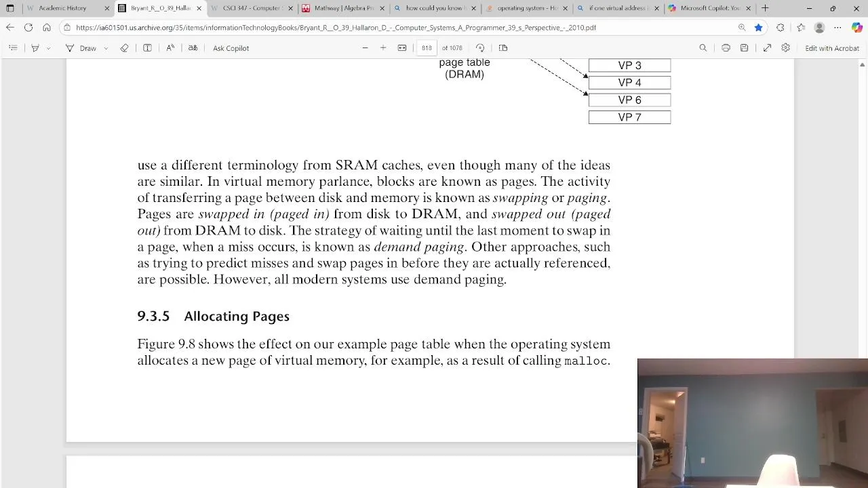Click the VP 7 box in diagram
Image resolution: width=868 pixels, height=488 pixels.
point(629,117)
